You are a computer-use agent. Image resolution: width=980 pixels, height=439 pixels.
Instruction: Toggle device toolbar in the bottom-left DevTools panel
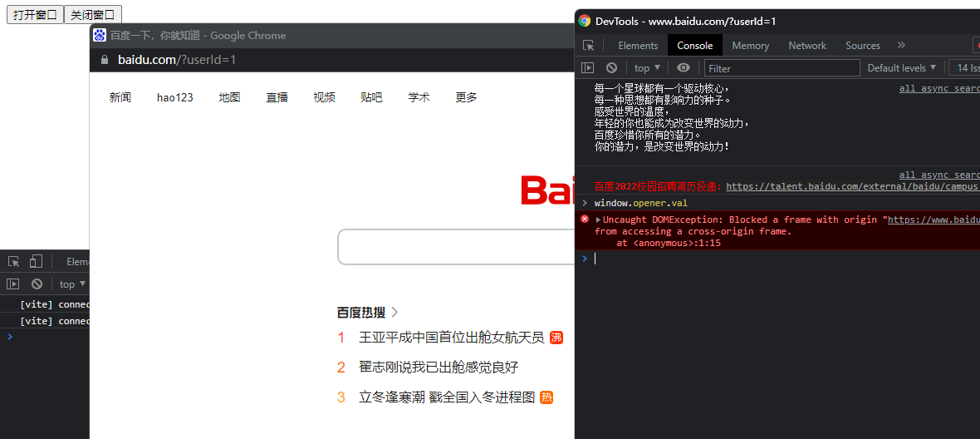pos(37,261)
